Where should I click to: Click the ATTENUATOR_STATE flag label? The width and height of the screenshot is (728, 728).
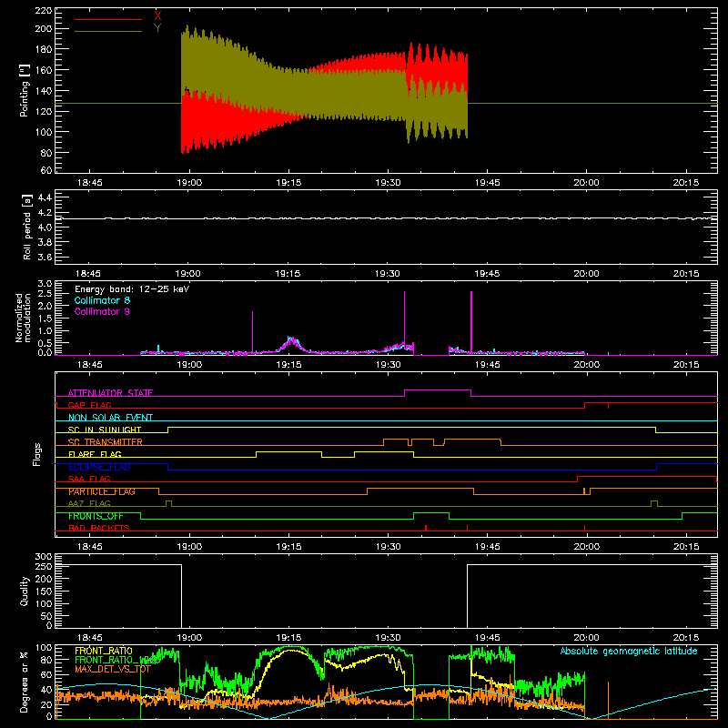click(x=110, y=393)
